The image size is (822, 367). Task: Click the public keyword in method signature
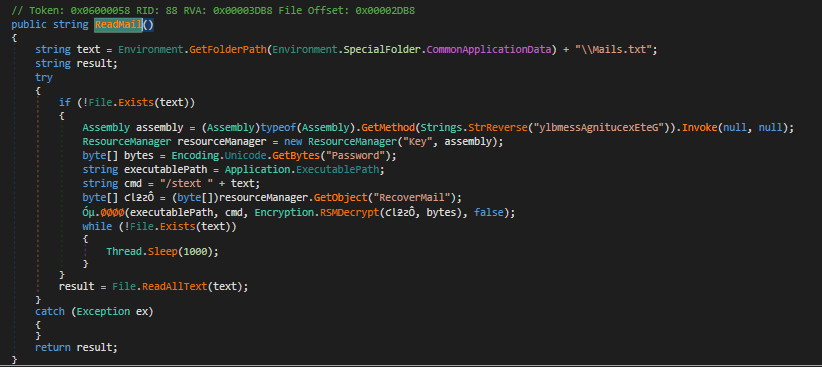pos(29,24)
